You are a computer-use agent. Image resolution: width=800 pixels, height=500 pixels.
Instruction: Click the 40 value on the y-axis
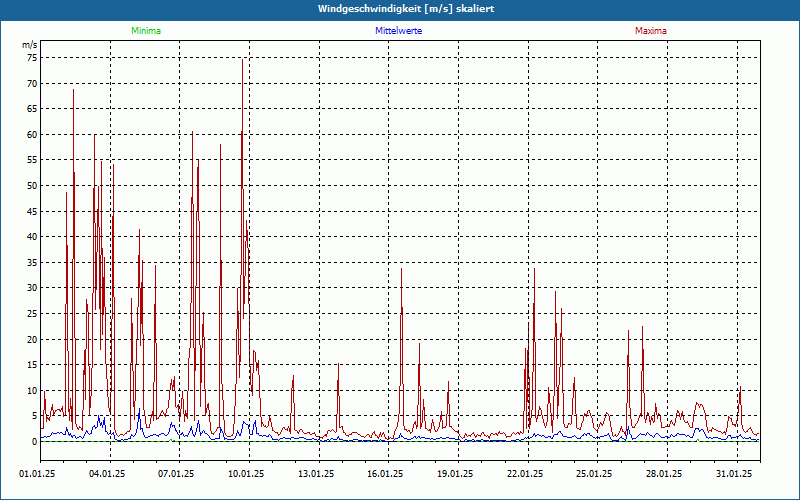tap(32, 237)
